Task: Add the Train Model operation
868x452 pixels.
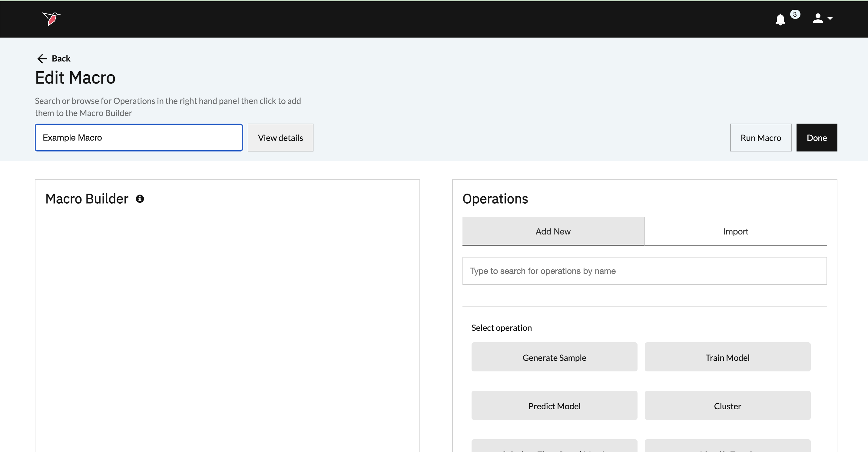Action: pos(727,357)
